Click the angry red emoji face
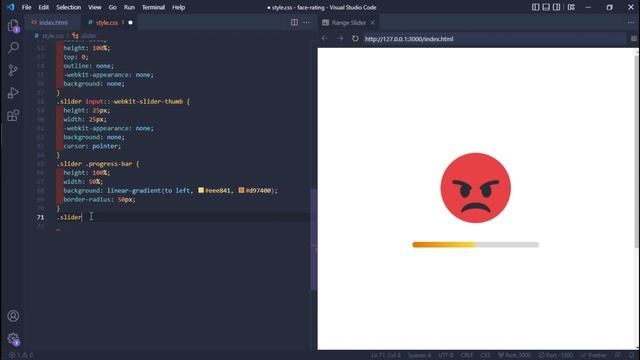This screenshot has height=360, width=640. (x=476, y=188)
